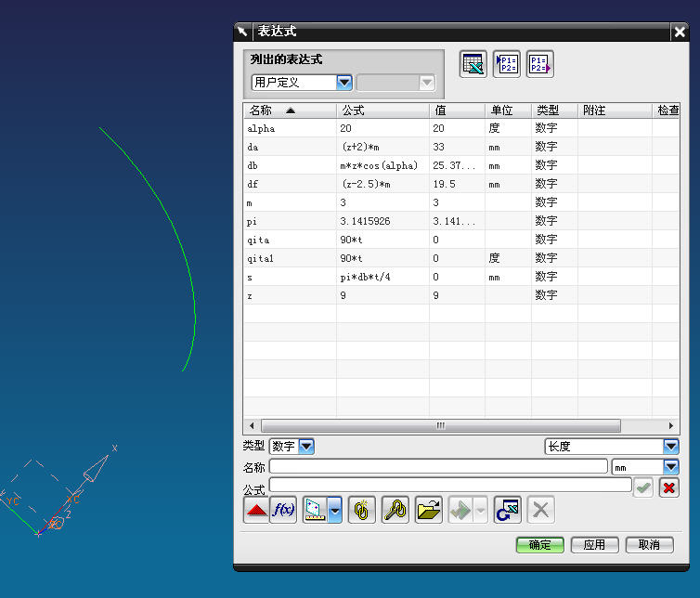Click the open referenced parts folder icon

pyautogui.click(x=429, y=510)
